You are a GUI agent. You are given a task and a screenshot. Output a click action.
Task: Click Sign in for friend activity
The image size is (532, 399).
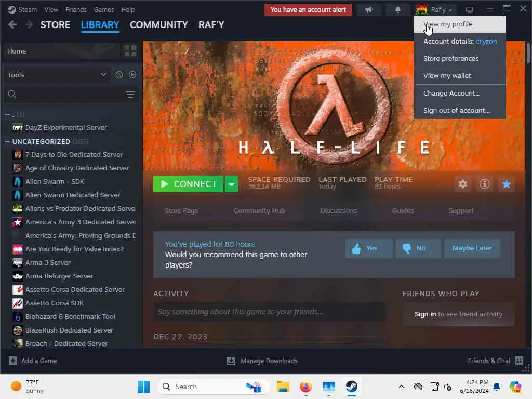pos(425,314)
